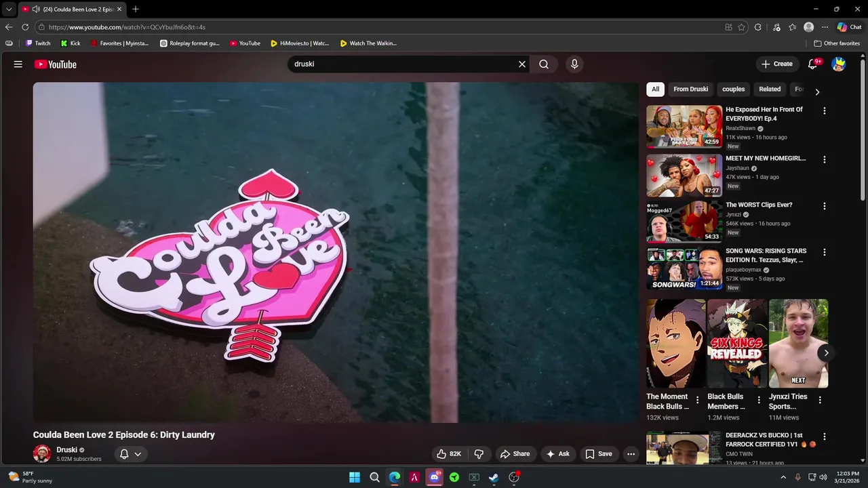The width and height of the screenshot is (868, 488).
Task: Open browser extensions puzzle icon
Action: (758, 27)
